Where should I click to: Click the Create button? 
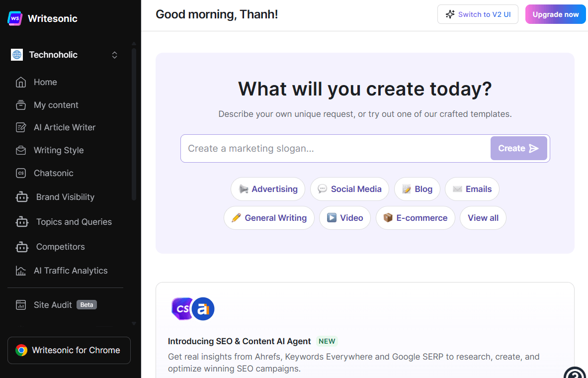518,148
